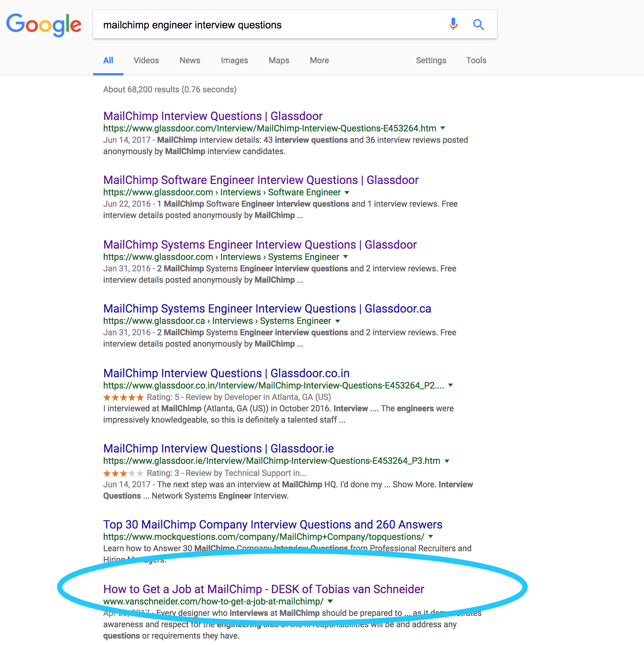
Task: Click the glassdoor.com/Interview/MailChimp E453264.htm URL text
Action: [270, 128]
